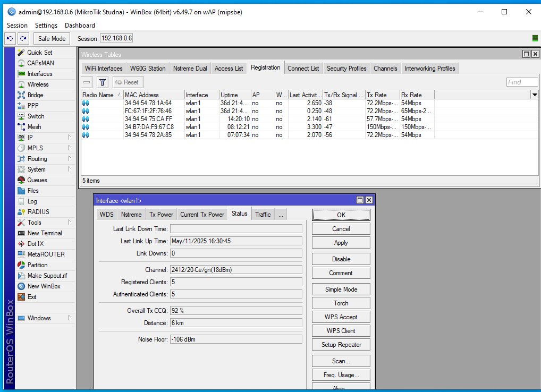
Task: Open RADIUS in the sidebar
Action: click(x=45, y=212)
